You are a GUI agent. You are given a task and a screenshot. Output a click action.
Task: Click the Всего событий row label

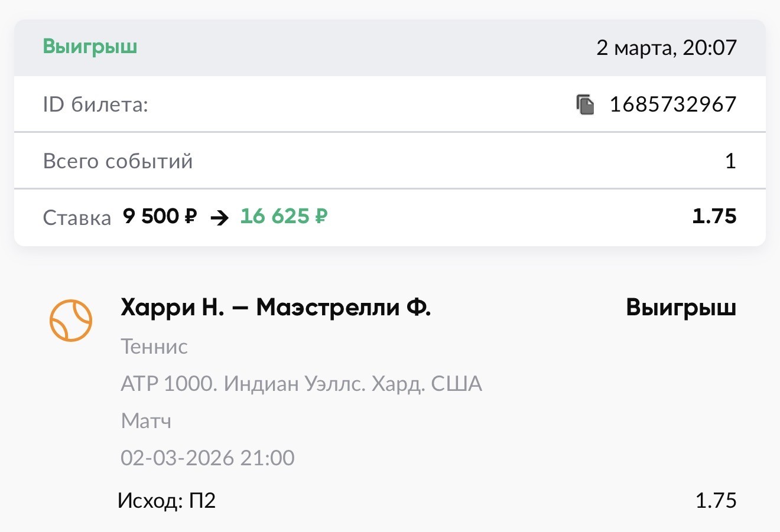(x=118, y=161)
